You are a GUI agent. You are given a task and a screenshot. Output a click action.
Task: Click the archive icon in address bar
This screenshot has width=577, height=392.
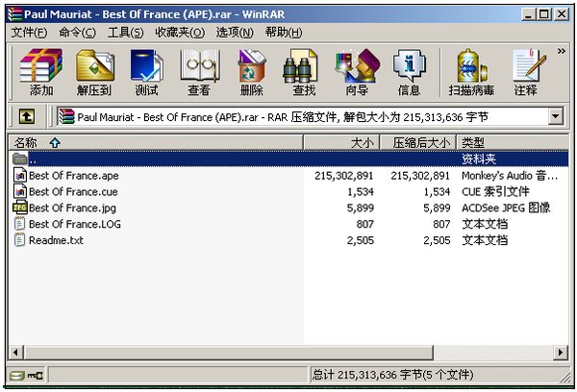tap(66, 116)
